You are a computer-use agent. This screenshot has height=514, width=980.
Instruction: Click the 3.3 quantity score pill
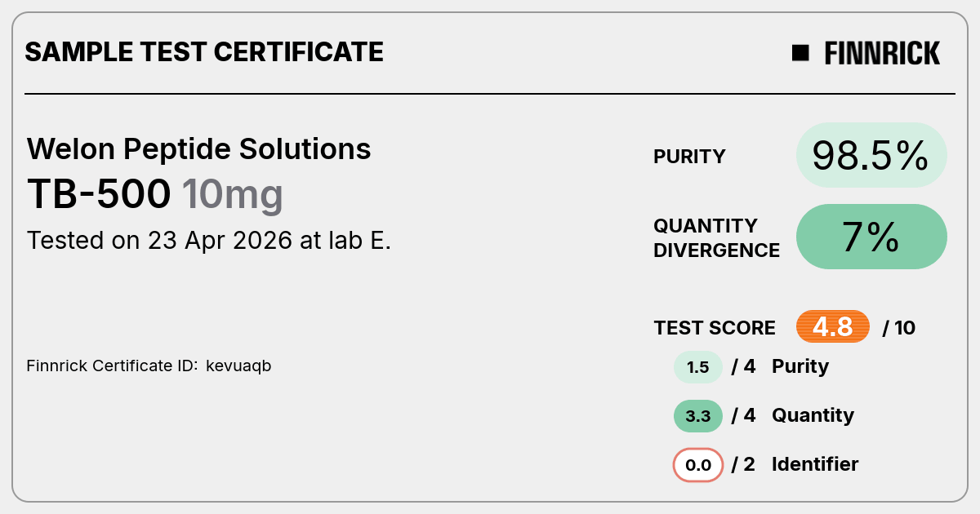point(698,416)
